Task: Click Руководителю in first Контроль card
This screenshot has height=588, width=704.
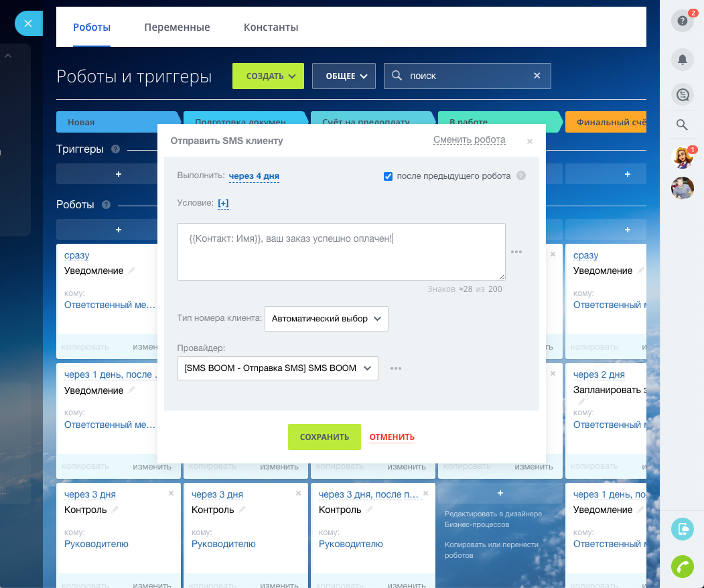Action: tap(96, 544)
